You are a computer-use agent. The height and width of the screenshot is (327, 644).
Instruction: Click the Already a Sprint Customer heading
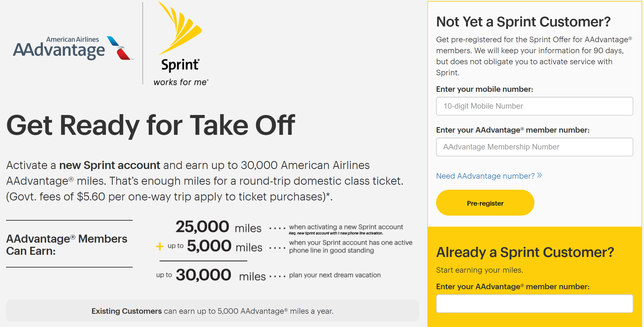[x=525, y=252]
